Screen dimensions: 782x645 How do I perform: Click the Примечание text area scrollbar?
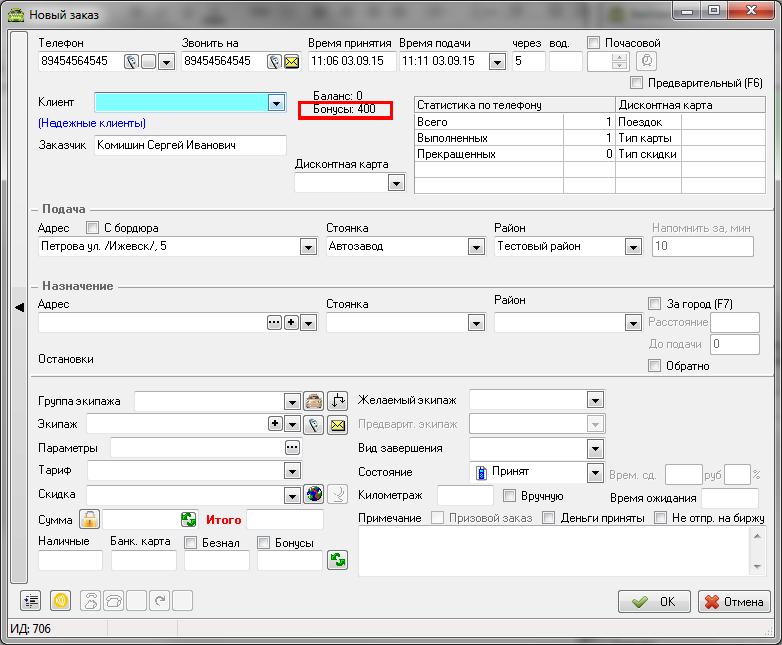[x=757, y=552]
